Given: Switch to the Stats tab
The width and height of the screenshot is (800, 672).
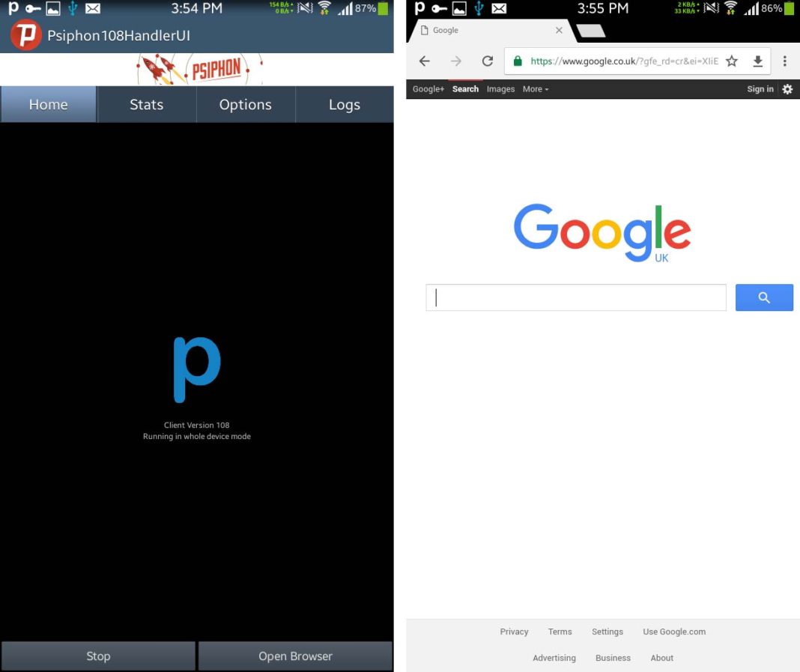Looking at the screenshot, I should tap(146, 105).
